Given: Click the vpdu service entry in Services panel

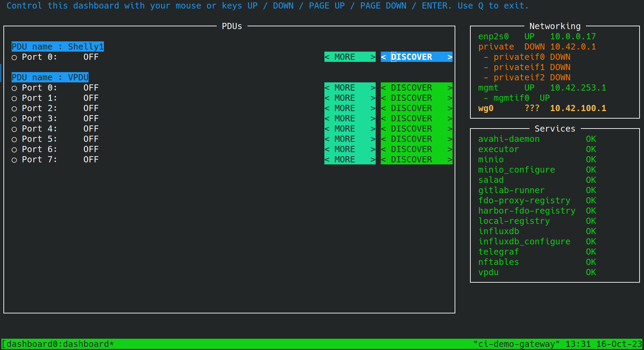Looking at the screenshot, I should click(x=488, y=272).
